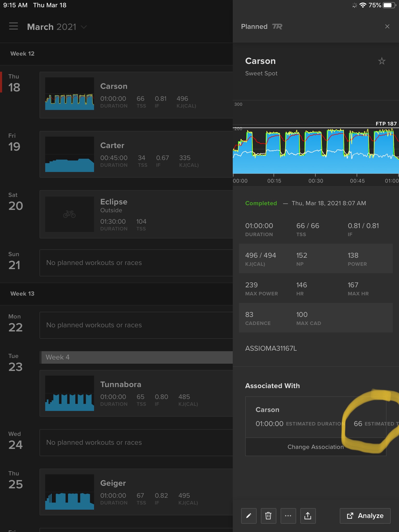Select the Carson workout title in calendar
The width and height of the screenshot is (399, 532).
114,86
